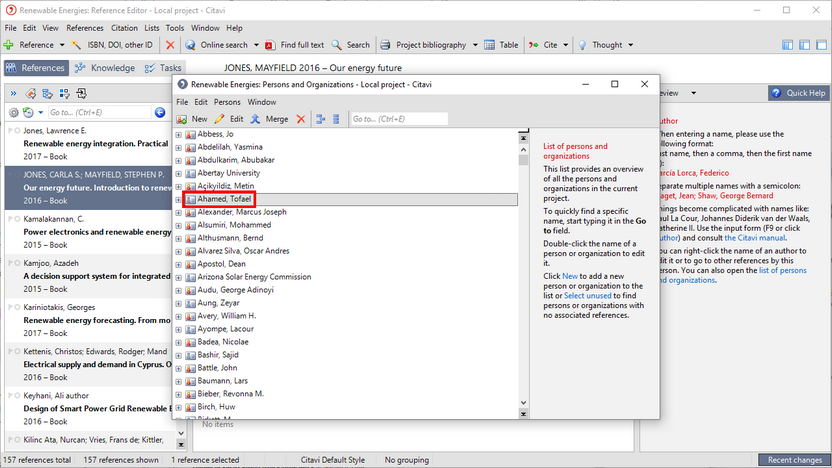This screenshot has width=832, height=468.
Task: Click the Select unused link
Action: point(587,296)
